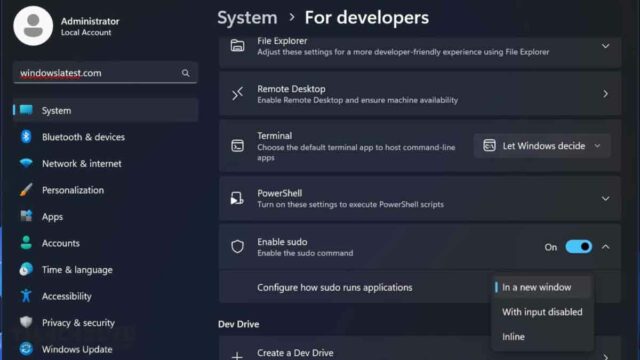Click the File Explorer folder icon
The height and width of the screenshot is (360, 640).
coord(238,46)
